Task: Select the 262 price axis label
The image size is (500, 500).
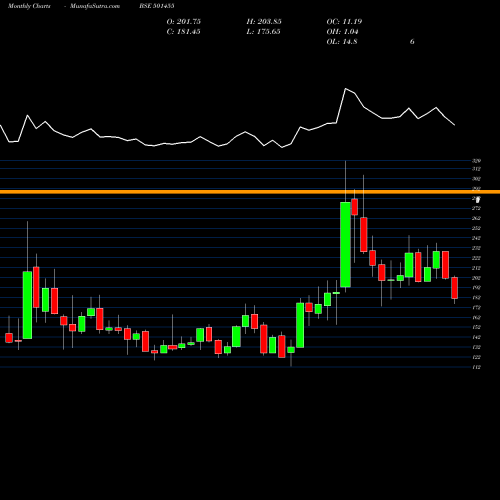Action: (x=476, y=218)
